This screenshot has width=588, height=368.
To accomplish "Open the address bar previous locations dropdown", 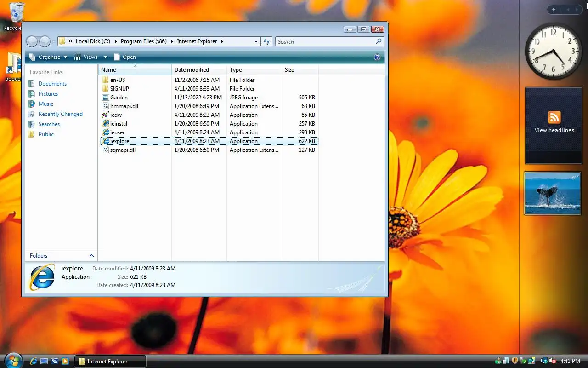I will [256, 41].
